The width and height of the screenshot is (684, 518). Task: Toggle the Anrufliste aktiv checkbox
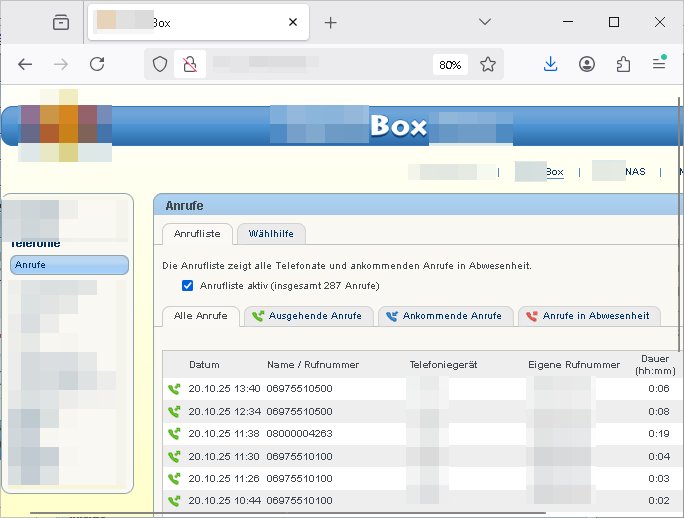187,286
